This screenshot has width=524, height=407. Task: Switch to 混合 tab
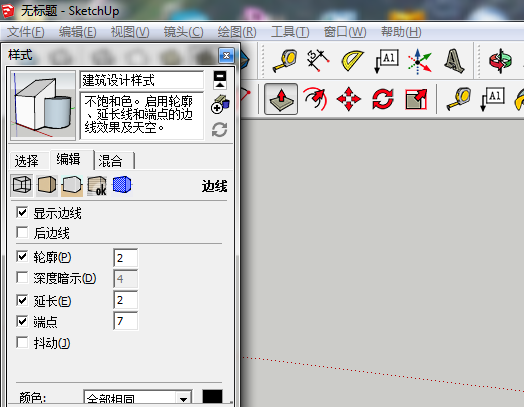pos(114,161)
